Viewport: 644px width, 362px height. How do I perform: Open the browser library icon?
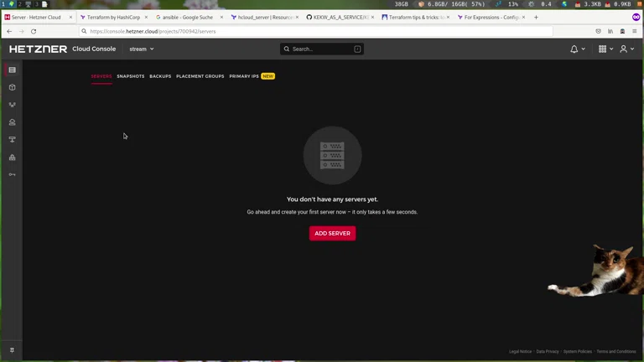point(610,31)
